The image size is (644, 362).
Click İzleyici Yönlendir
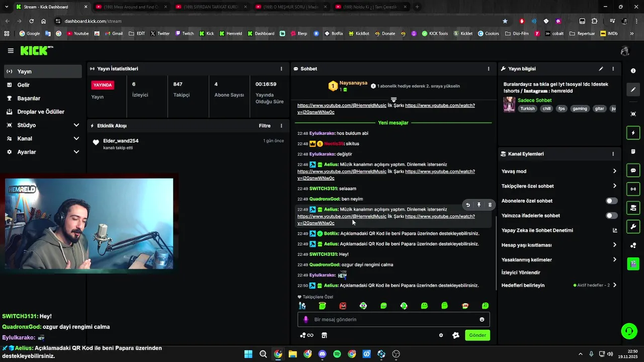(x=521, y=273)
